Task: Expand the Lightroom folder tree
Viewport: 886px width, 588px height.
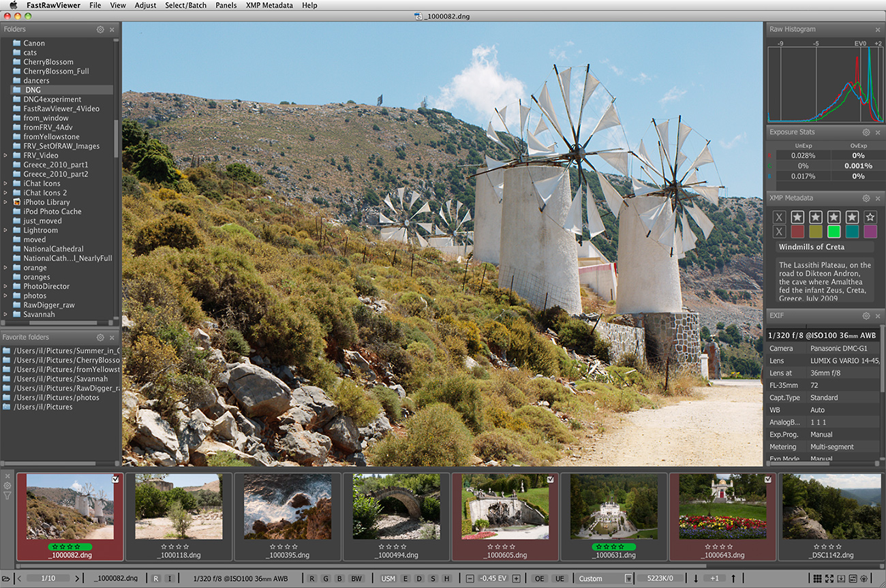Action: [x=6, y=230]
